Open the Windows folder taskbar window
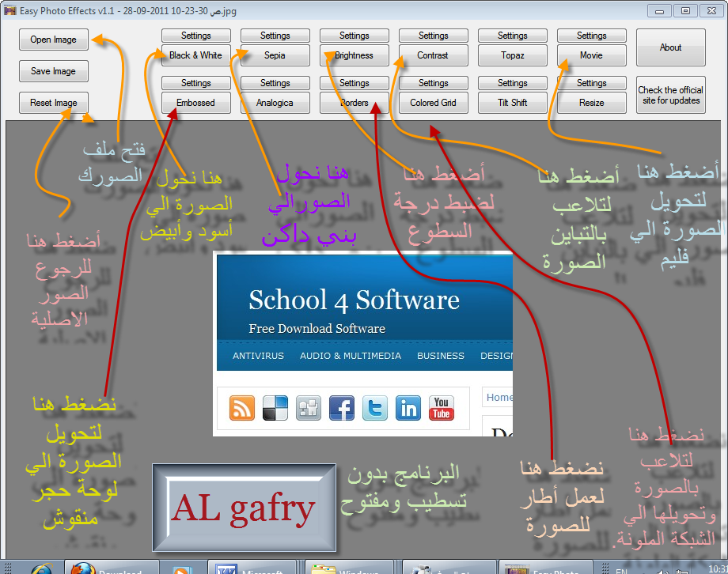The image size is (728, 574). tap(348, 568)
